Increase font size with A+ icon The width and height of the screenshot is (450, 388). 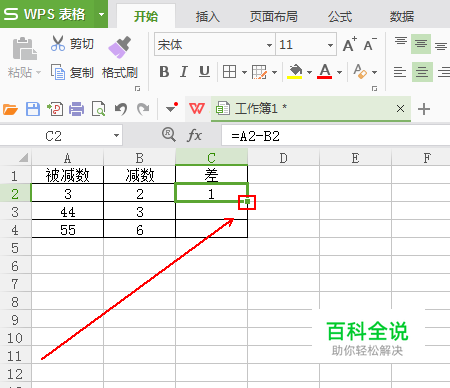click(350, 44)
